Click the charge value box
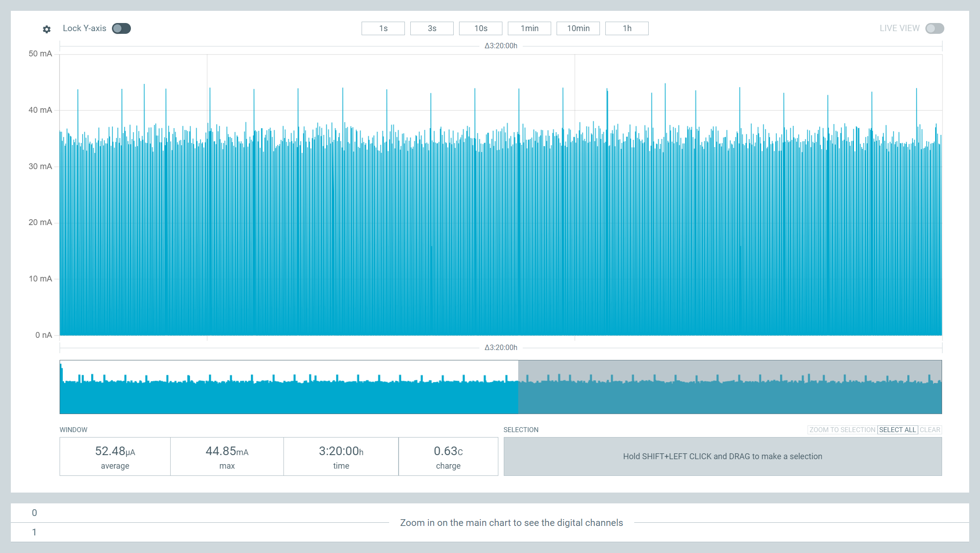This screenshot has width=980, height=553. click(448, 456)
